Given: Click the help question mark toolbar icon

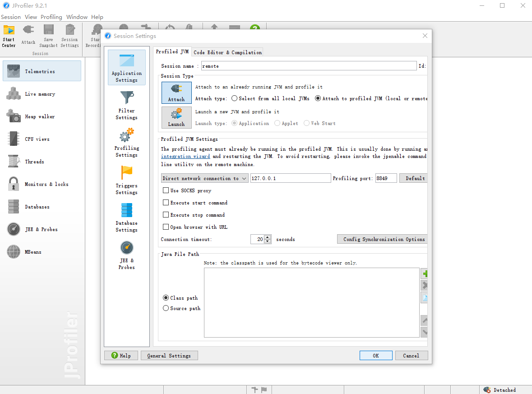Looking at the screenshot, I should (255, 27).
